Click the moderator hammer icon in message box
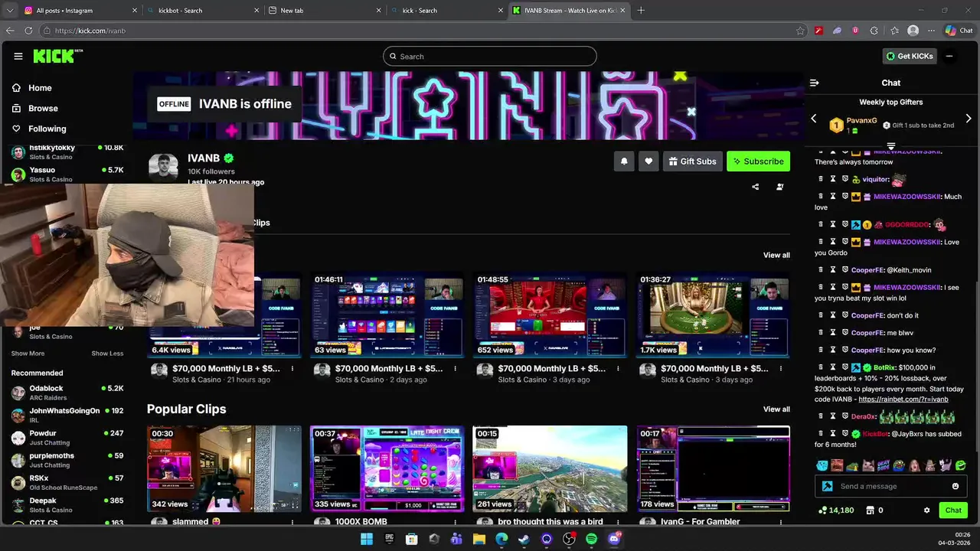The height and width of the screenshot is (551, 980). pyautogui.click(x=828, y=486)
